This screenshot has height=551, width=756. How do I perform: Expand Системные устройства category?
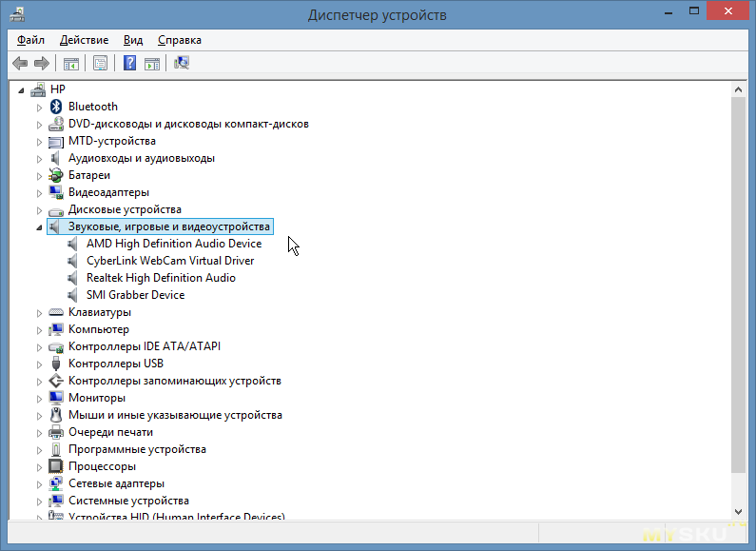[x=40, y=502]
